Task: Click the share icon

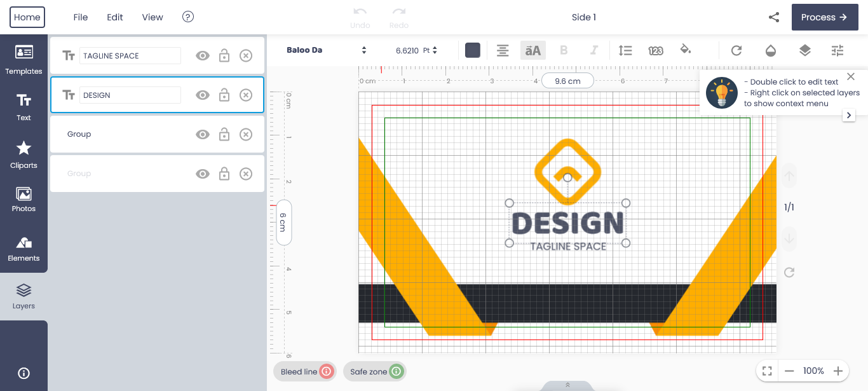Action: point(774,17)
